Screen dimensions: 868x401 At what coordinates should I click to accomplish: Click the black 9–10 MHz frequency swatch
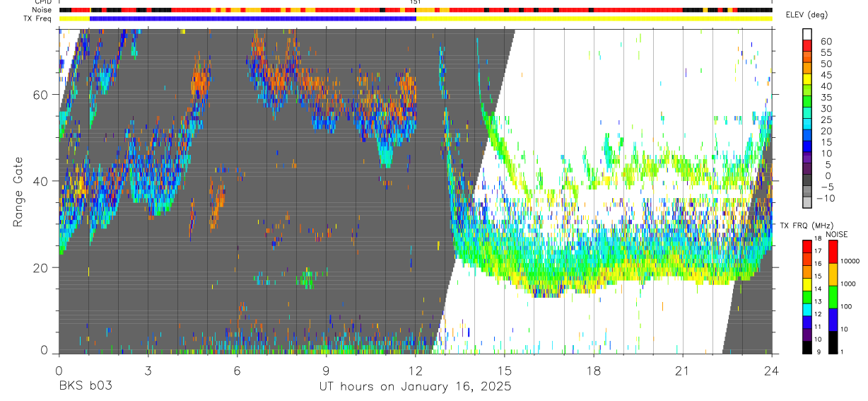click(x=807, y=347)
